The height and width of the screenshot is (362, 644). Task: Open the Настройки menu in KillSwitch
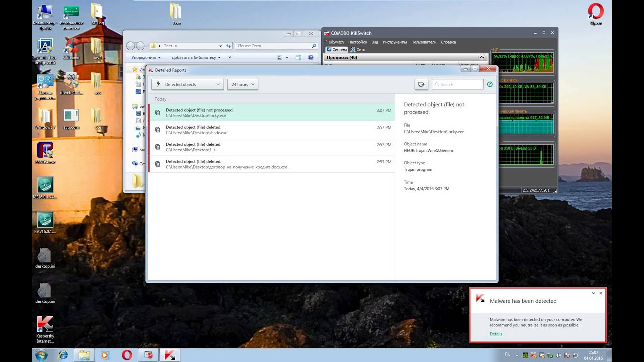pyautogui.click(x=357, y=42)
